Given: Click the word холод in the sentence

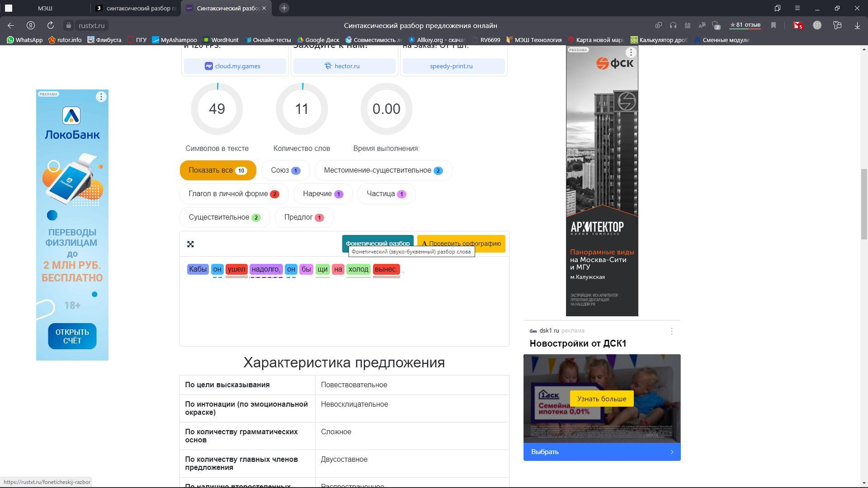Looking at the screenshot, I should 359,269.
